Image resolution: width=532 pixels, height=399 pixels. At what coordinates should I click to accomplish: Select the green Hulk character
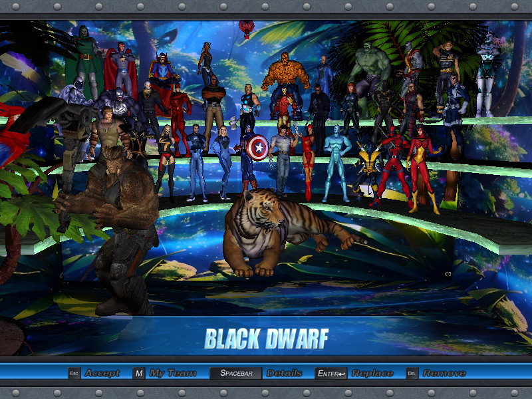coord(370,68)
